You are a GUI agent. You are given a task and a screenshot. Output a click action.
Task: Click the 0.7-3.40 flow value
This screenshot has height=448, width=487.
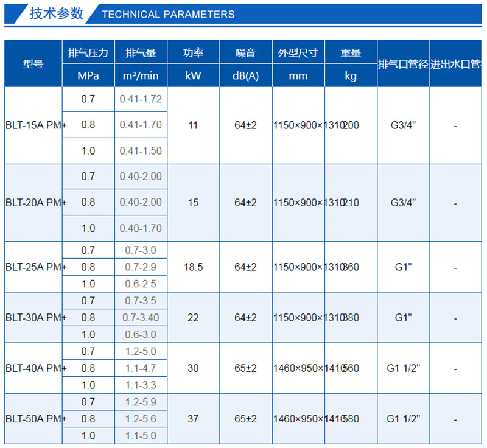click(x=141, y=317)
